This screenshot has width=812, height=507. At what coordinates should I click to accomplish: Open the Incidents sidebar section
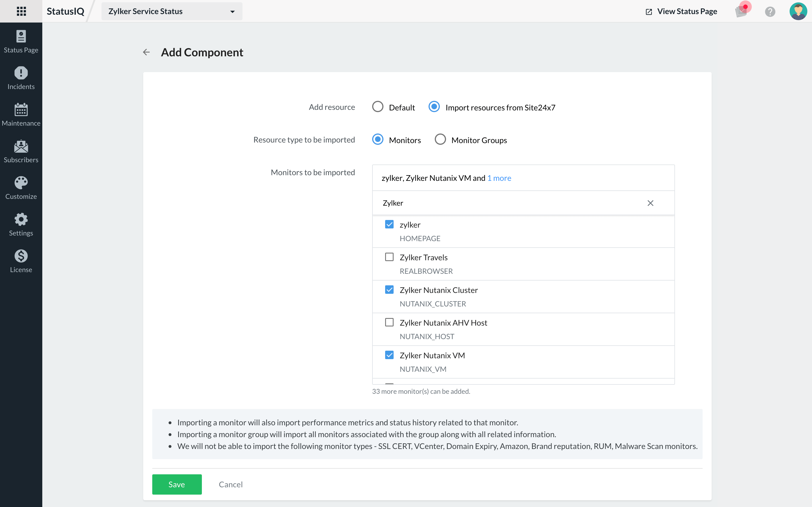click(x=21, y=78)
